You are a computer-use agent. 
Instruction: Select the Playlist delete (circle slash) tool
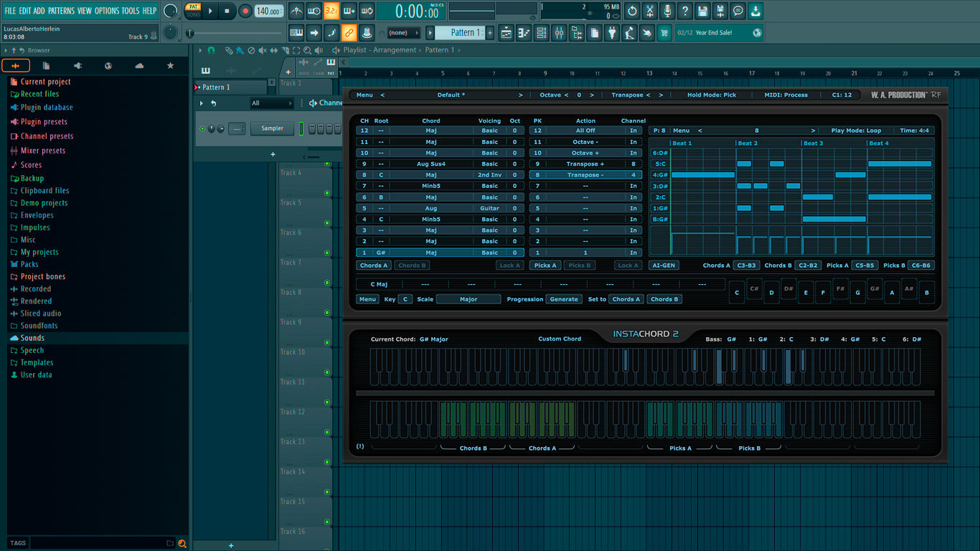click(x=251, y=50)
